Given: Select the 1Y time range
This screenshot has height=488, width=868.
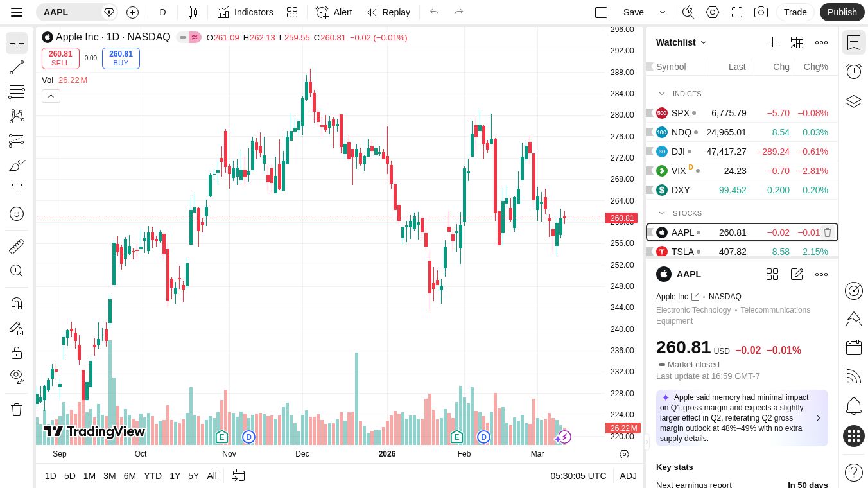Looking at the screenshot, I should [175, 476].
